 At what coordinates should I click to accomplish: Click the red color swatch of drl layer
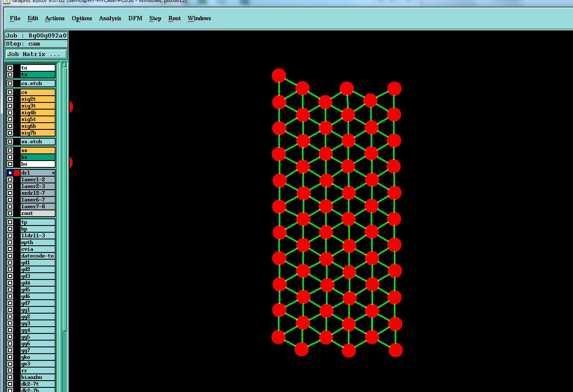[17, 173]
